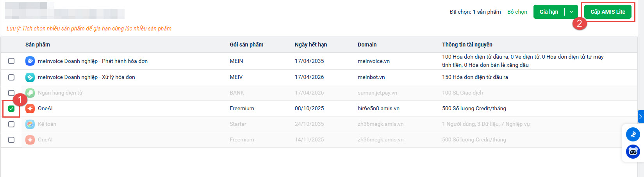Click the faded OneAI icon in the last row
The height and width of the screenshot is (177, 644).
(30, 139)
